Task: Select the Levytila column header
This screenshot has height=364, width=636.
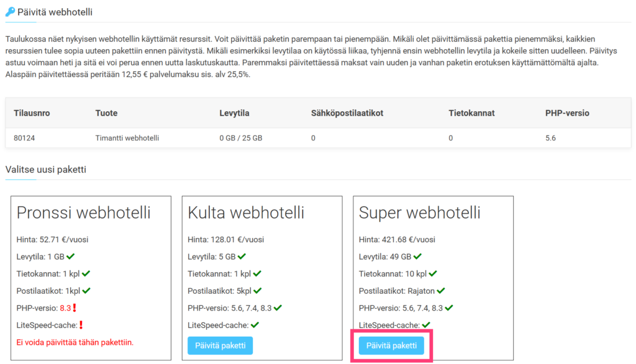Action: 234,113
